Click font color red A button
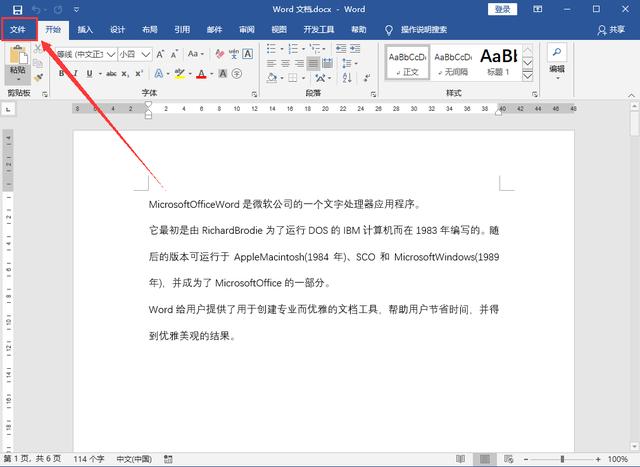The image size is (640, 467). (201, 73)
